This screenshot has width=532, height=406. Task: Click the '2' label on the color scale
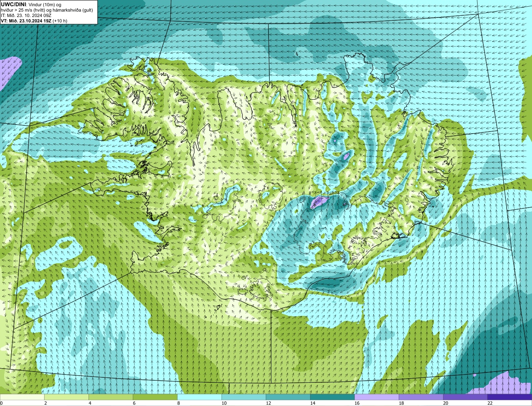(45, 403)
